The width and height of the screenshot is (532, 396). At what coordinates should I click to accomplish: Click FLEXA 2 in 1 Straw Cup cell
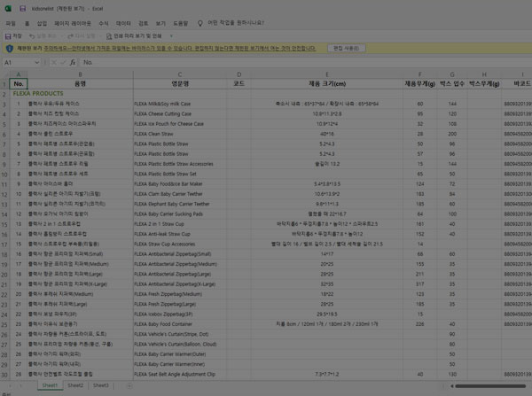pyautogui.click(x=180, y=224)
